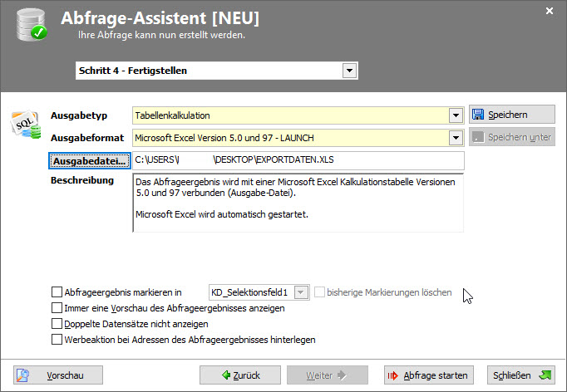This screenshot has width=567, height=392.
Task: Click inside the Beschreibung text area
Action: click(x=298, y=203)
